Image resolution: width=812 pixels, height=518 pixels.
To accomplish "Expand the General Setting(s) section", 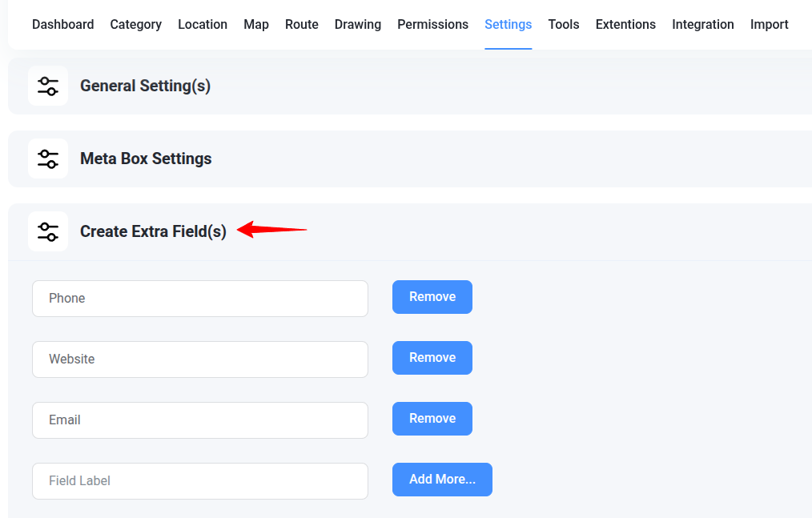I will coord(145,85).
